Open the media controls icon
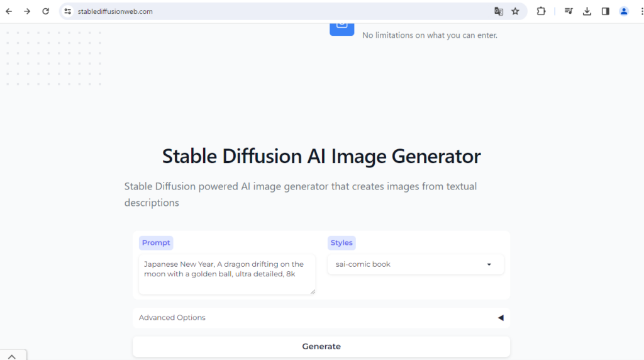644x360 pixels. [569, 11]
